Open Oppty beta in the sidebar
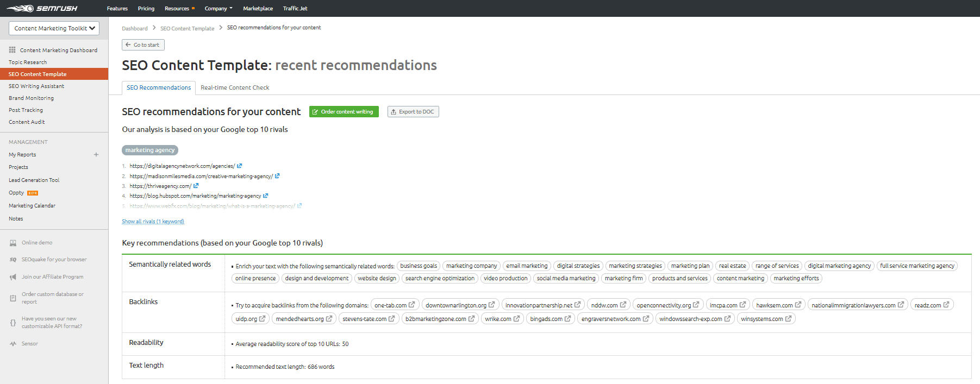The image size is (980, 384). (x=23, y=193)
